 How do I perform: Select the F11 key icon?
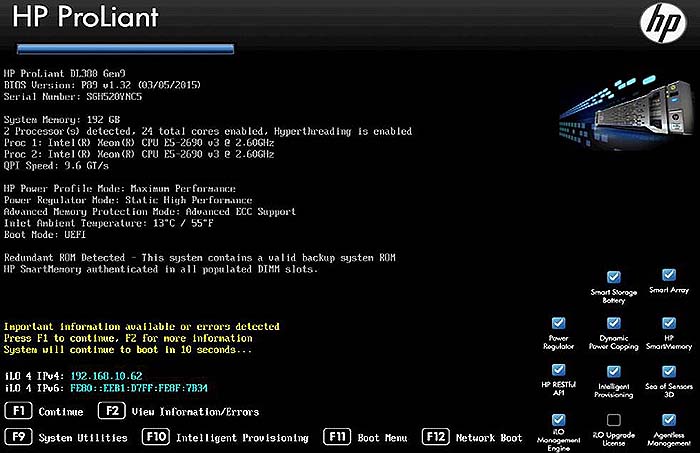[337, 436]
